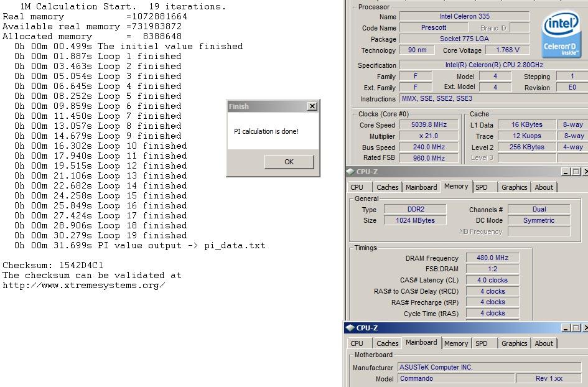Click the 240.0 MHz bus speed value

coord(429,147)
